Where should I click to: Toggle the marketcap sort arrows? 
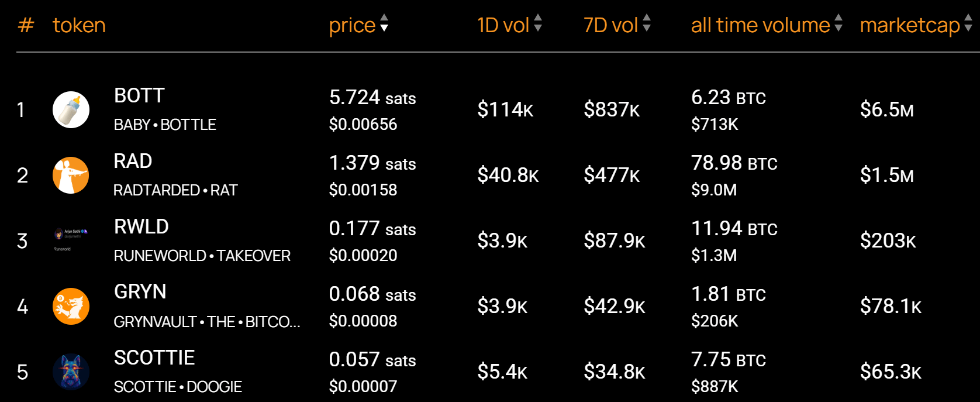tap(968, 23)
